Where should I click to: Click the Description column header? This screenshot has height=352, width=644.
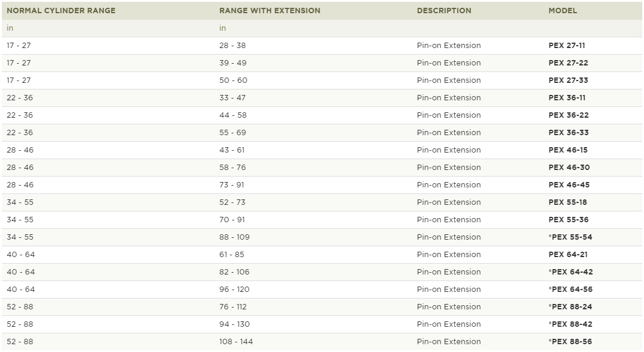(444, 11)
